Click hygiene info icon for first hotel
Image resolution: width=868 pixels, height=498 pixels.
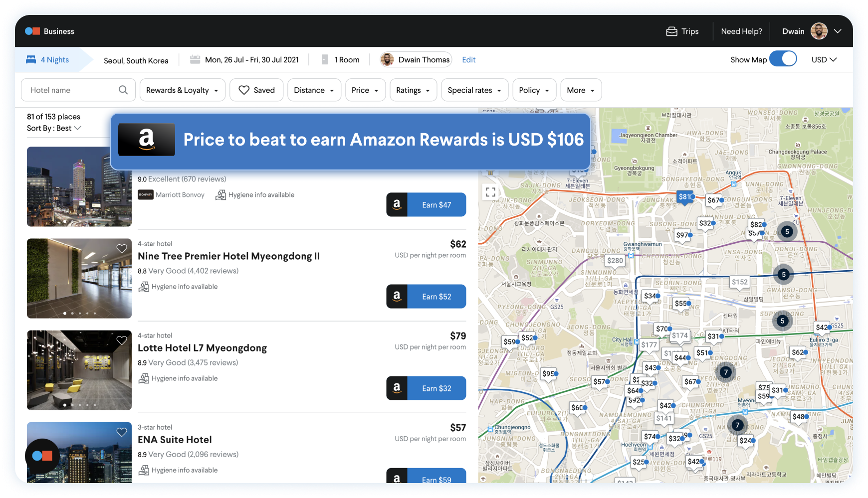click(220, 194)
